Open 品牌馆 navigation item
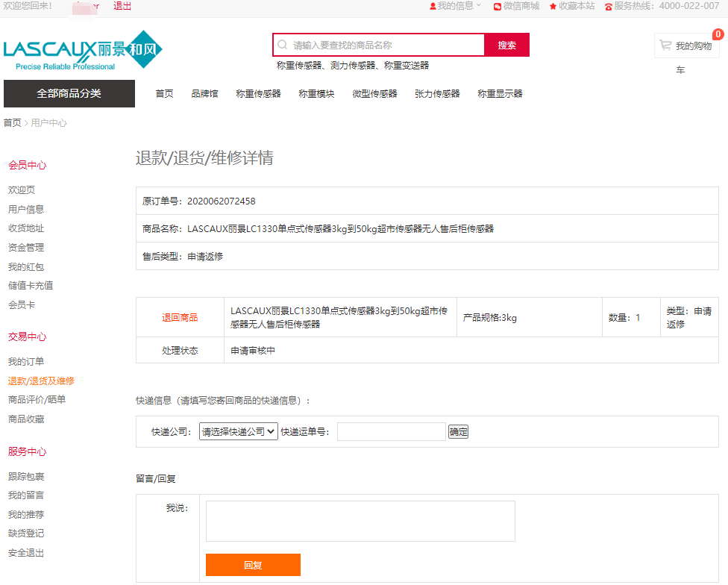This screenshot has height=585, width=728. pyautogui.click(x=204, y=94)
